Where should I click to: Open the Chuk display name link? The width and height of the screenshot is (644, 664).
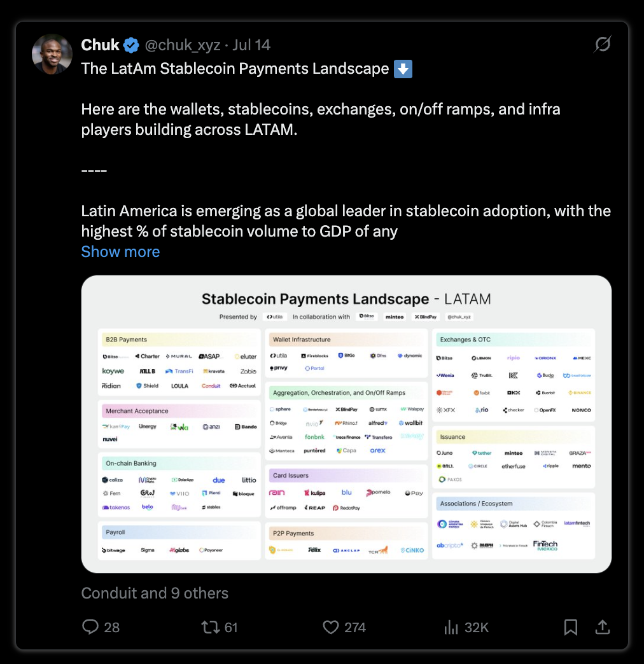click(x=101, y=45)
